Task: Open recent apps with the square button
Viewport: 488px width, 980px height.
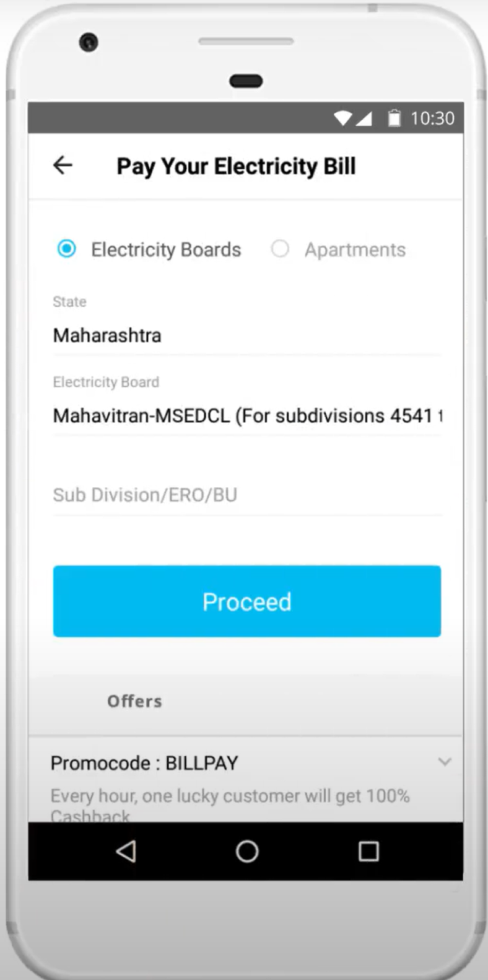Action: click(368, 851)
